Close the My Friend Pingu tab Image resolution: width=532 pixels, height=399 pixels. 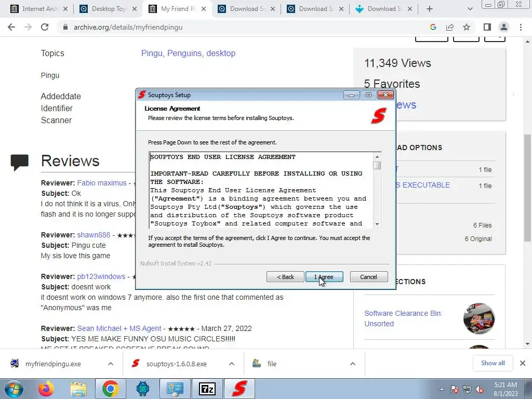pos(204,9)
